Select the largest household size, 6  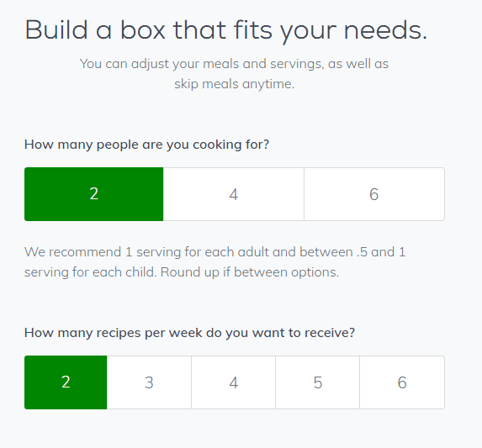[374, 194]
